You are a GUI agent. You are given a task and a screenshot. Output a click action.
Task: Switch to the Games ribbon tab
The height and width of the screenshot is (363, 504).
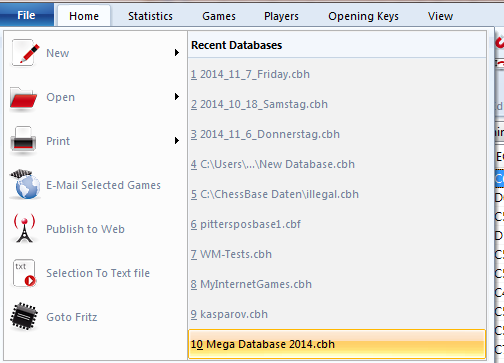point(219,16)
